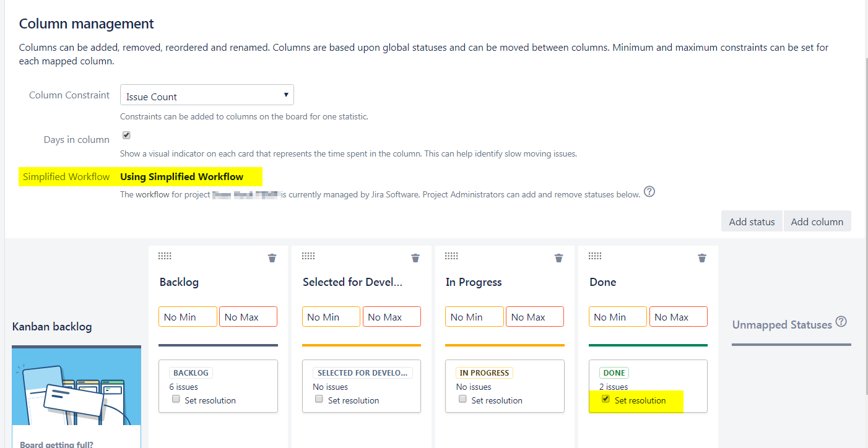The image size is (868, 448).
Task: Remove In Progress column with trash icon
Action: [558, 258]
